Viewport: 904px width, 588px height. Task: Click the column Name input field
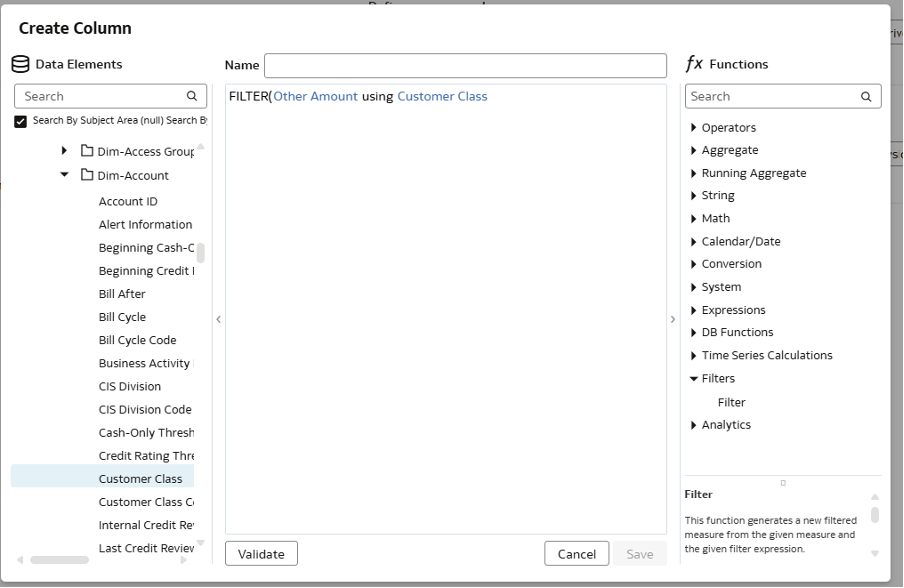(x=465, y=65)
